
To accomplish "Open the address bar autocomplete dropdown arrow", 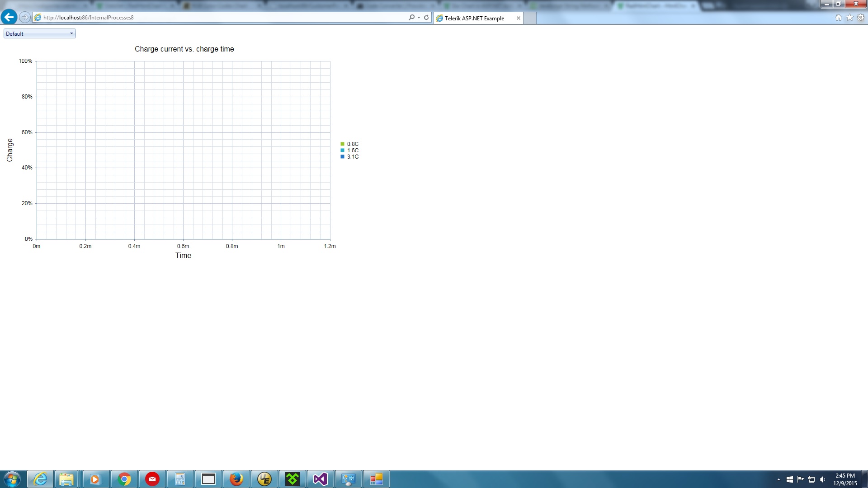I will (419, 17).
